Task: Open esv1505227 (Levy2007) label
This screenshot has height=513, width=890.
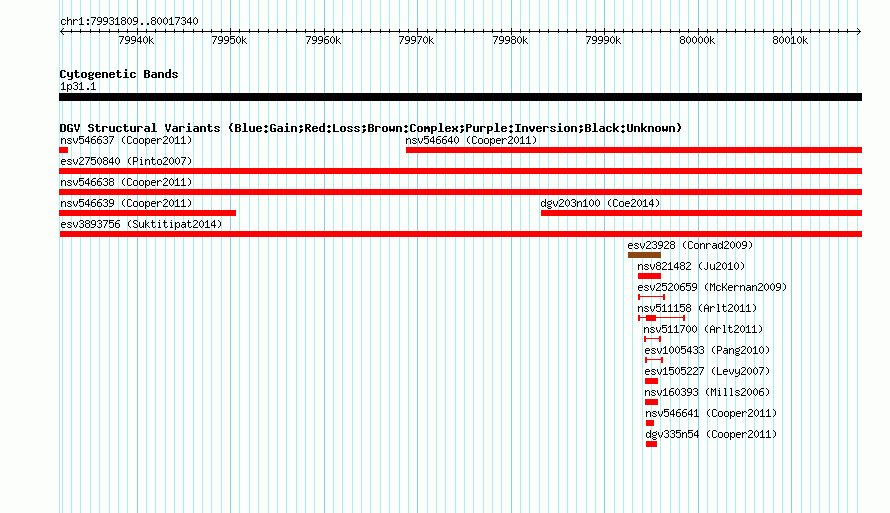Action: pyautogui.click(x=707, y=371)
